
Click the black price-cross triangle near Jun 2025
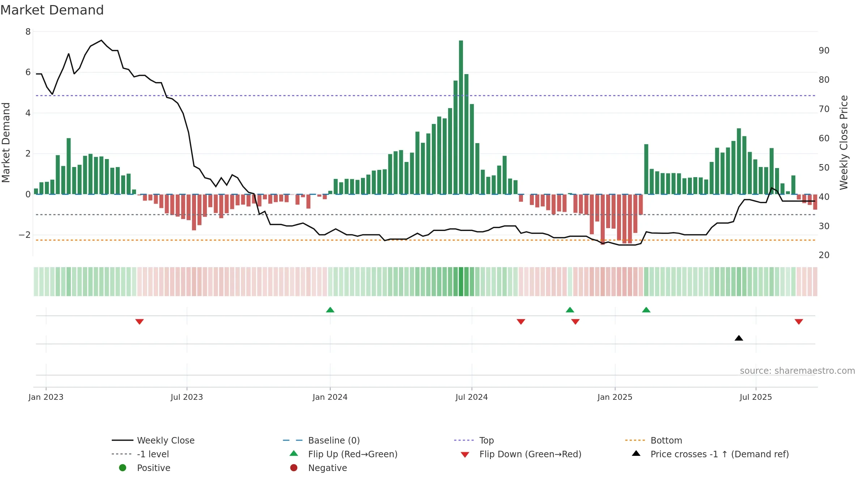point(739,338)
